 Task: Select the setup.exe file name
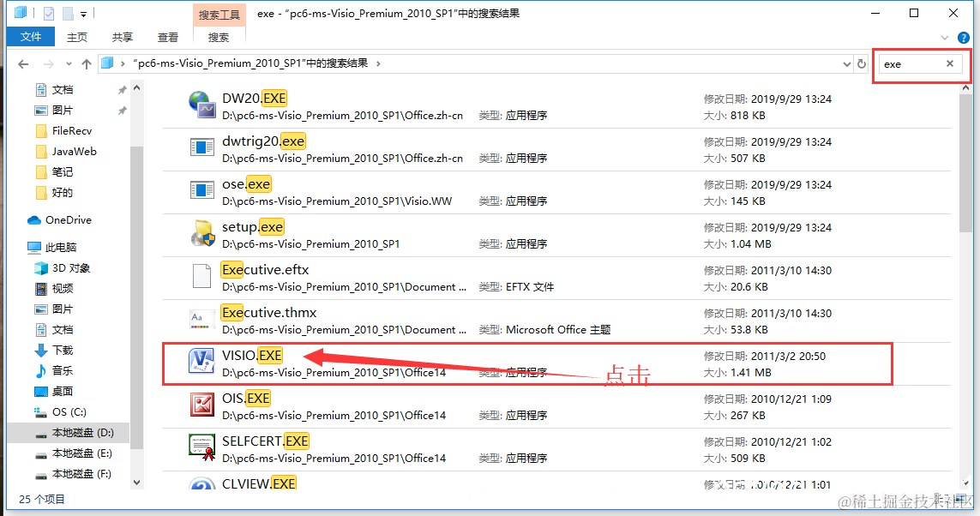pos(253,227)
